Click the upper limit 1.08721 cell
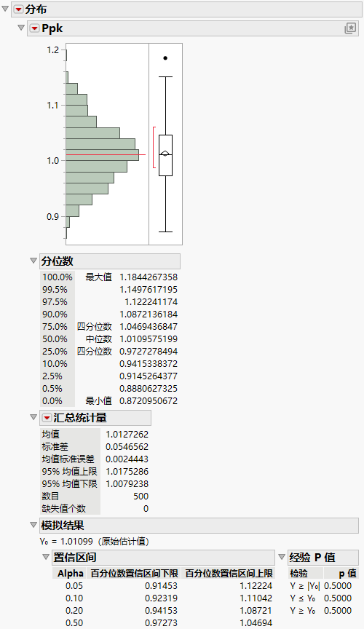Image resolution: width=364 pixels, height=629 pixels. 256,611
